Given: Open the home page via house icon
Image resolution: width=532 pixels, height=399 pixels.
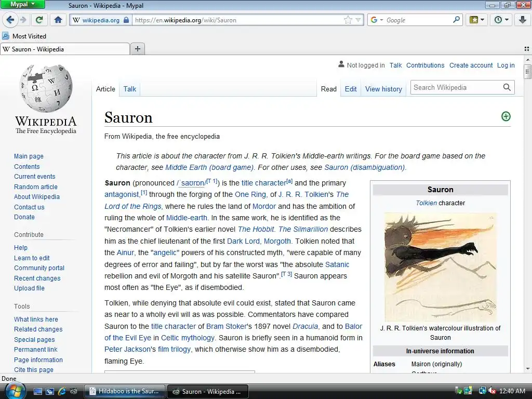Looking at the screenshot, I should [x=58, y=20].
